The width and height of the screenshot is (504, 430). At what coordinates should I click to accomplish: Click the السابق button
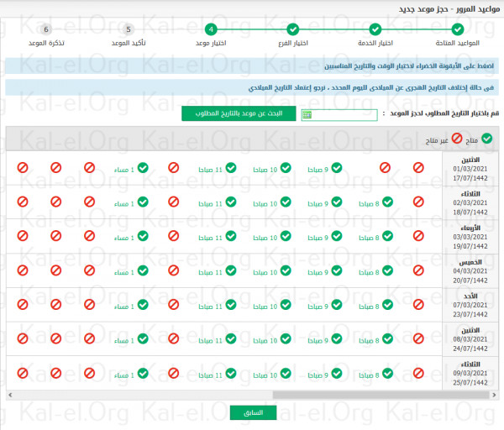tap(254, 412)
